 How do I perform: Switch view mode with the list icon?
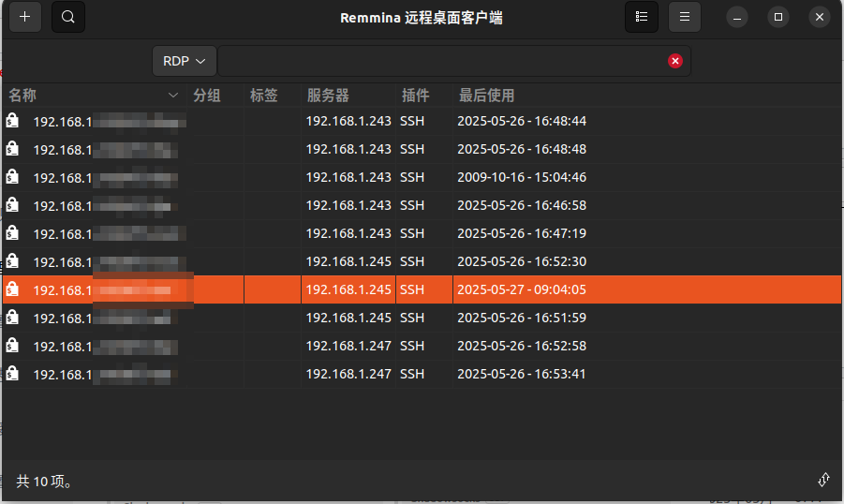(641, 17)
